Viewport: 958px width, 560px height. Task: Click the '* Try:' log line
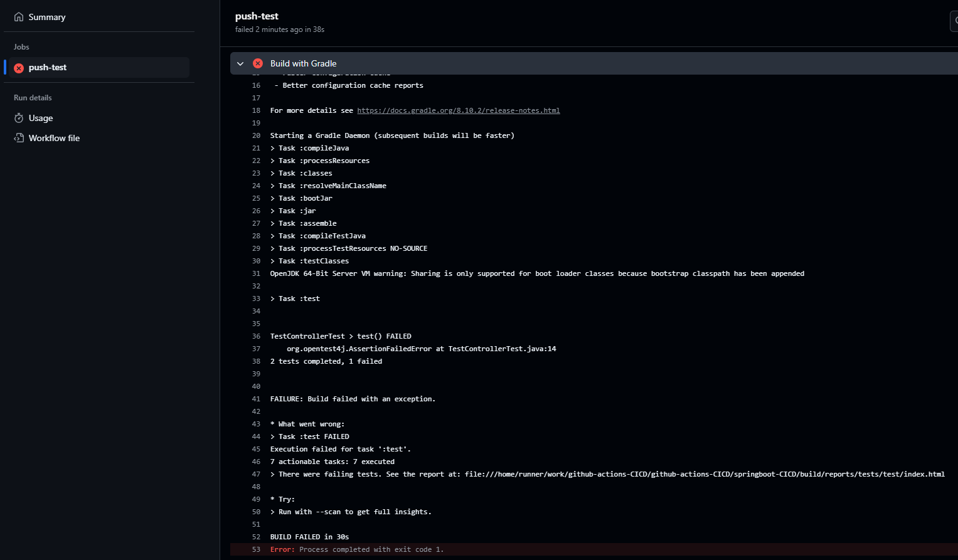(x=282, y=499)
